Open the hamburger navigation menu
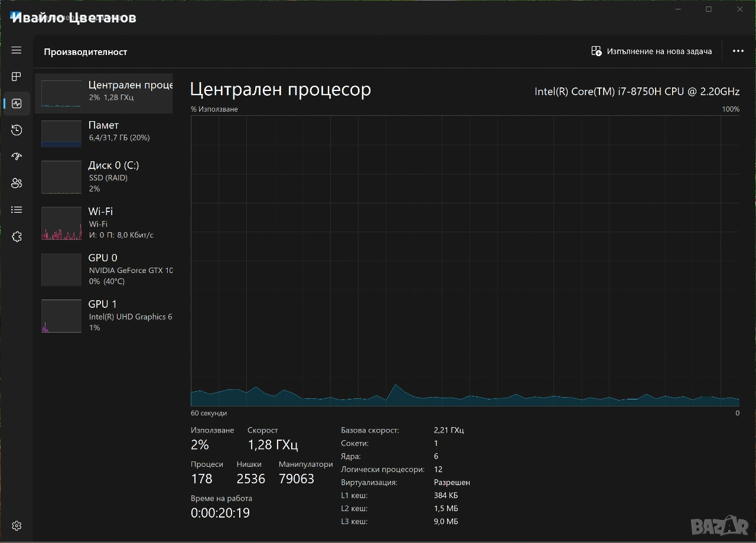Viewport: 756px width, 543px height. click(17, 50)
